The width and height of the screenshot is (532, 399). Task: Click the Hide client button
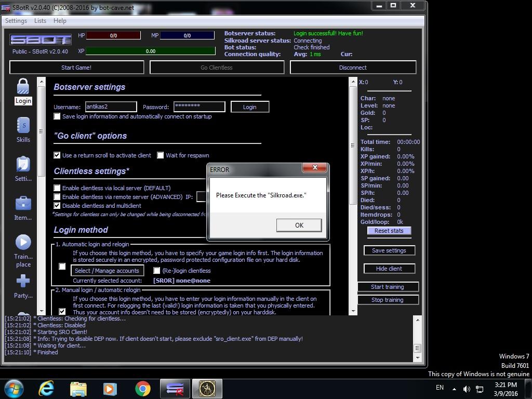point(389,269)
